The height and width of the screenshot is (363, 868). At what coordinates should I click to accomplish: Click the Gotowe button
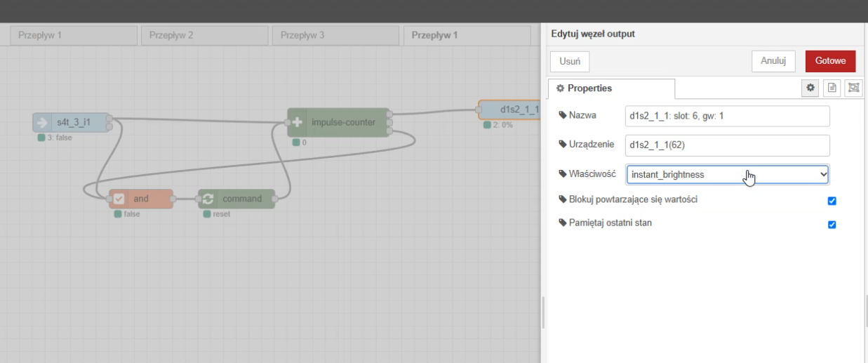[831, 61]
